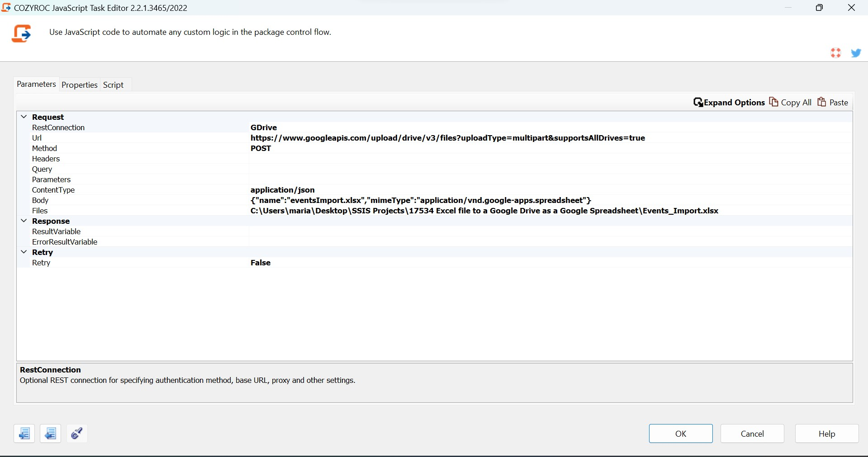Click the second export script icon button
This screenshot has width=868, height=457.
pyautogui.click(x=50, y=433)
